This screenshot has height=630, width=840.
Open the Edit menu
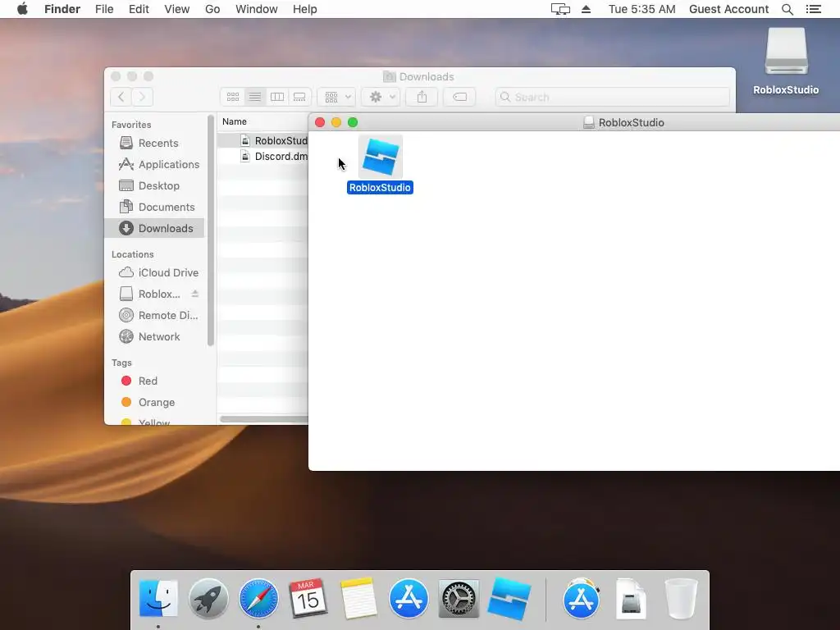[139, 9]
